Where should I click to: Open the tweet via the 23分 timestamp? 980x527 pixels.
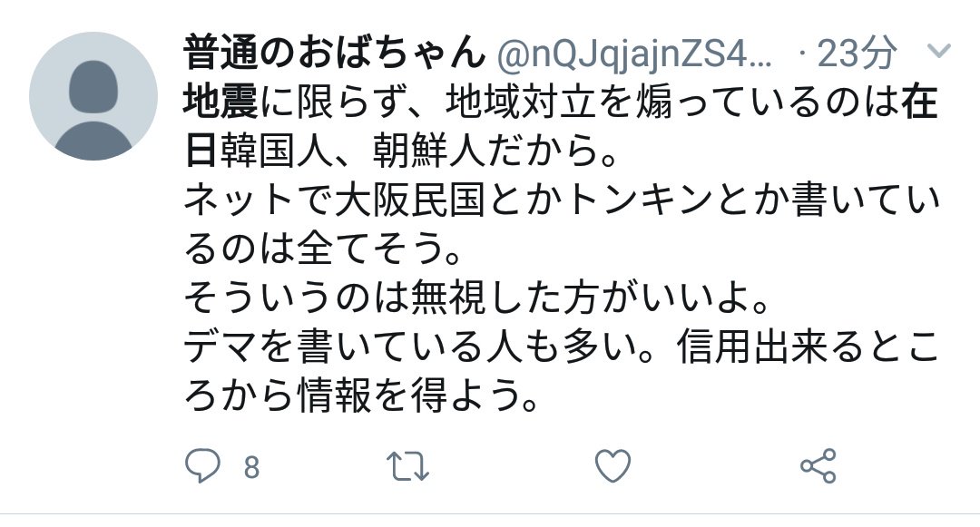tap(857, 53)
